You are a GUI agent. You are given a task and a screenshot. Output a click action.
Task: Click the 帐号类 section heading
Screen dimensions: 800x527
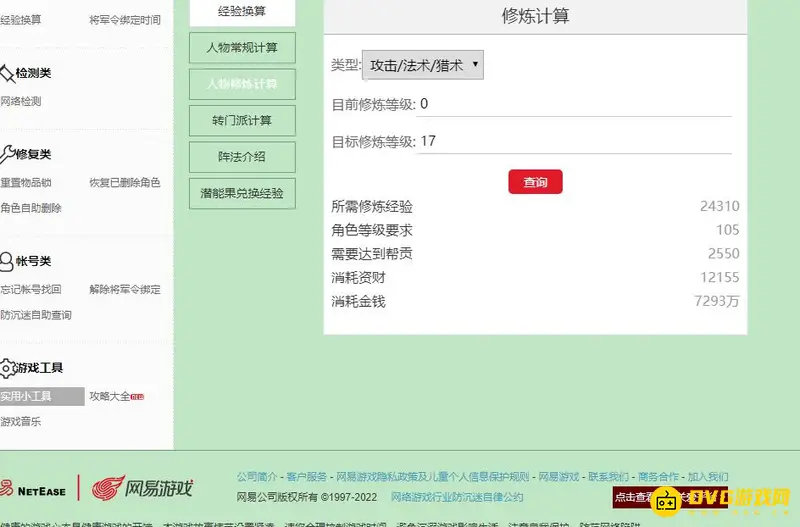coord(33,262)
